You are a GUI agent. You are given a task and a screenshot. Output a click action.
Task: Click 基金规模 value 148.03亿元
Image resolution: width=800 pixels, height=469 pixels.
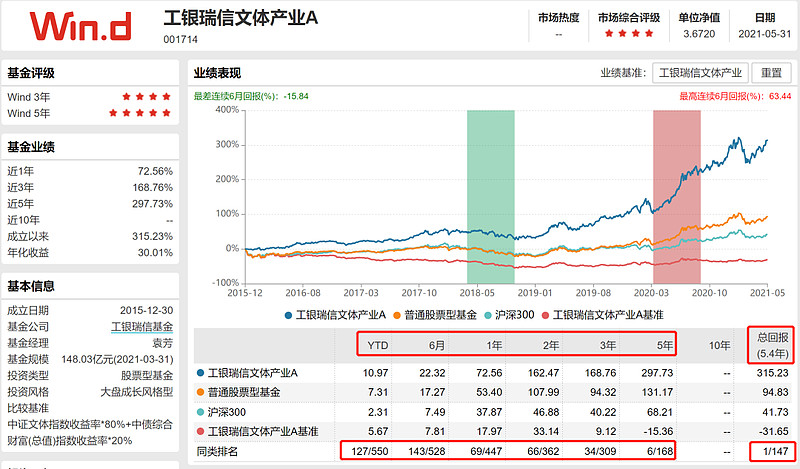point(117,359)
